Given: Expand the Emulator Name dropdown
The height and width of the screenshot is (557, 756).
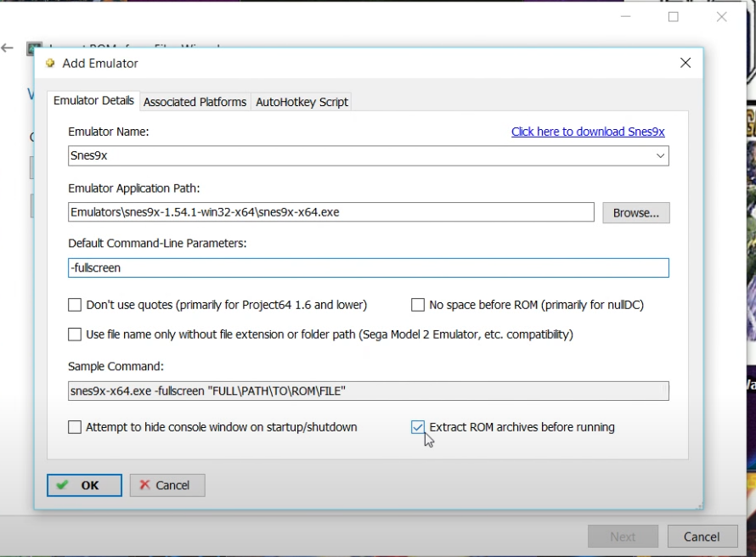Looking at the screenshot, I should pos(660,155).
